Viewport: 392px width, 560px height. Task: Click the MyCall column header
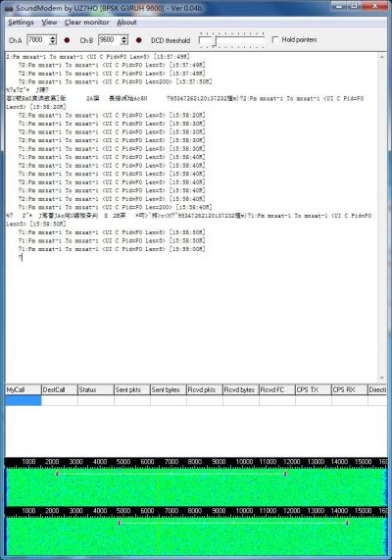click(x=24, y=389)
